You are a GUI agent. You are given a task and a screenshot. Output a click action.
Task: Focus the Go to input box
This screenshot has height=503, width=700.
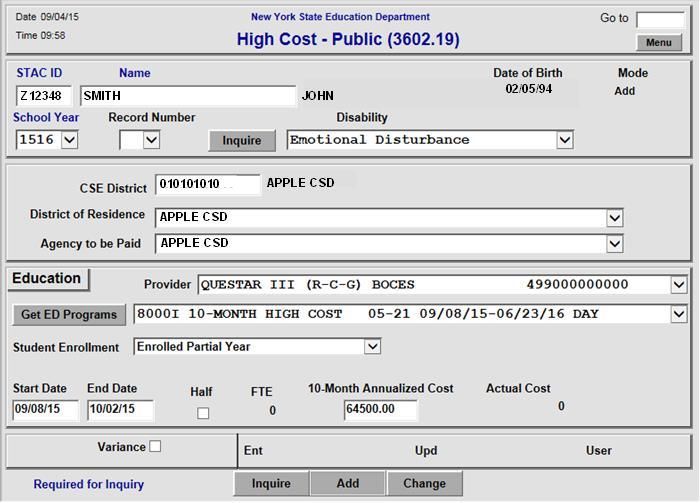coord(660,20)
